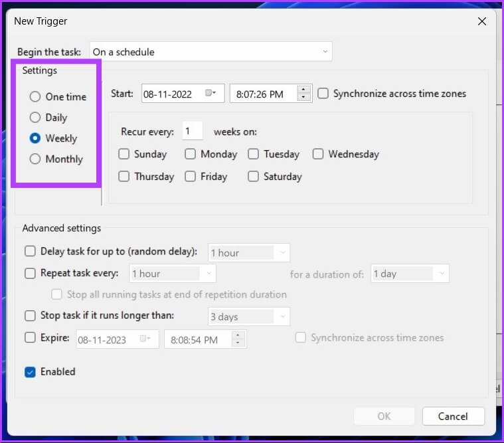Check Synchronize across time zones for Expire
This screenshot has height=443, width=504.
pos(301,337)
